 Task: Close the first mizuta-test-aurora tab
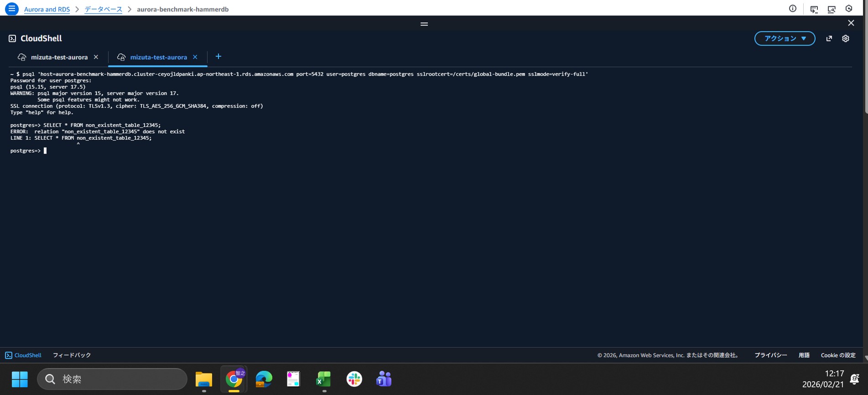(x=96, y=57)
